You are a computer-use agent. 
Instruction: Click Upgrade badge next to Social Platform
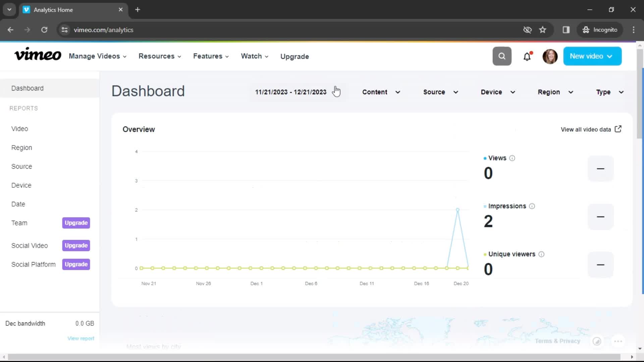(x=76, y=264)
